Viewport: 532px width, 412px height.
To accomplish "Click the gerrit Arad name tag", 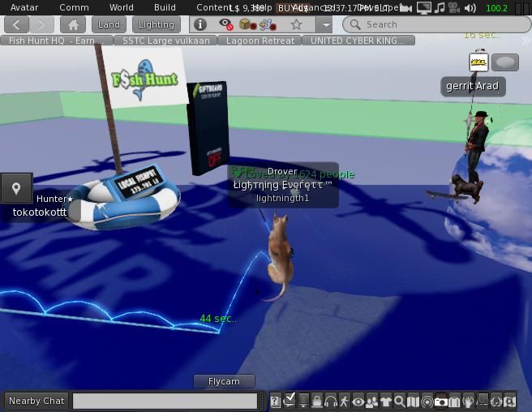I will click(x=473, y=86).
